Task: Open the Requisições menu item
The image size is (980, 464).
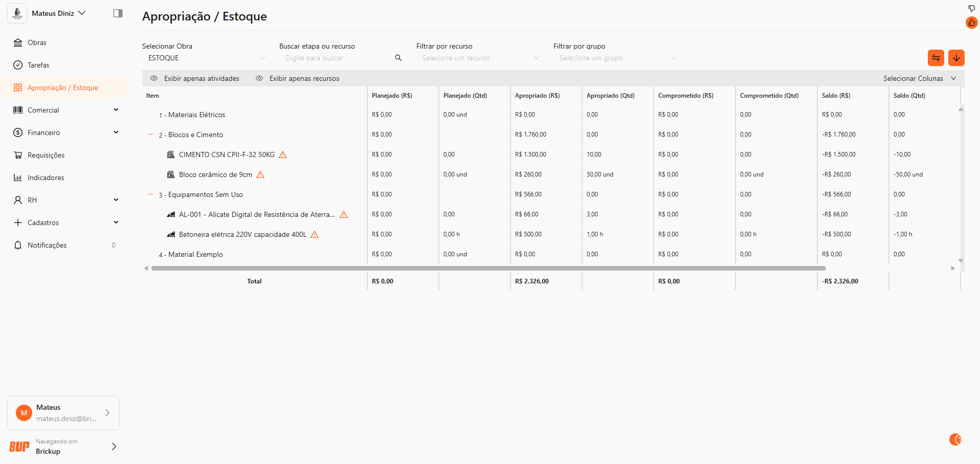Action: click(64, 155)
